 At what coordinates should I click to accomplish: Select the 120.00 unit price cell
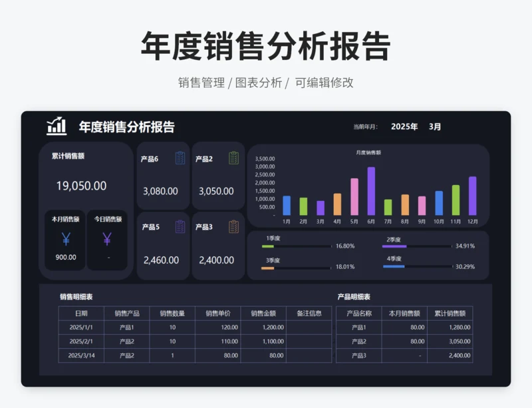218,327
